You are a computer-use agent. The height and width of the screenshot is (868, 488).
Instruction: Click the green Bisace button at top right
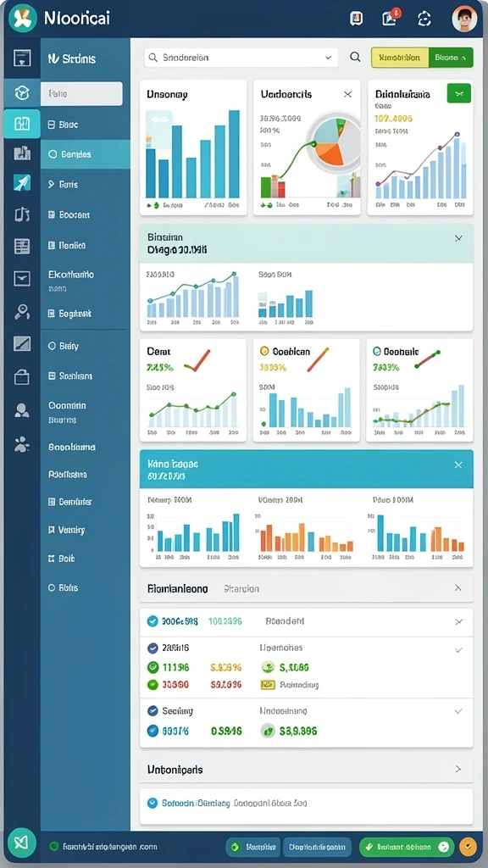pyautogui.click(x=451, y=57)
